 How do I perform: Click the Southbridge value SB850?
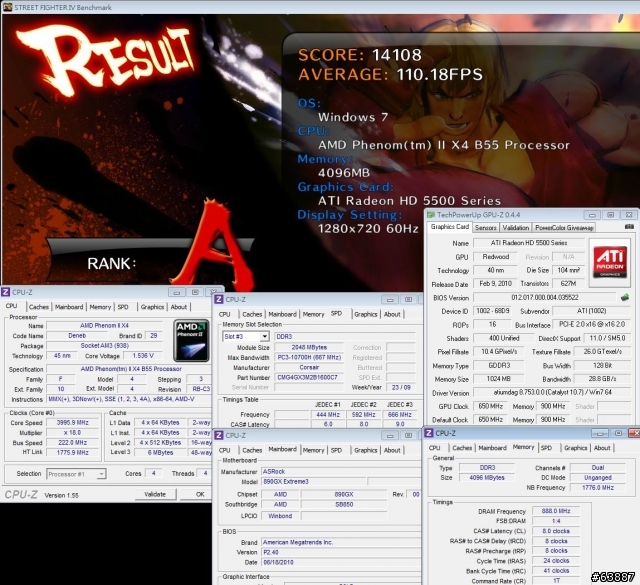pos(344,505)
